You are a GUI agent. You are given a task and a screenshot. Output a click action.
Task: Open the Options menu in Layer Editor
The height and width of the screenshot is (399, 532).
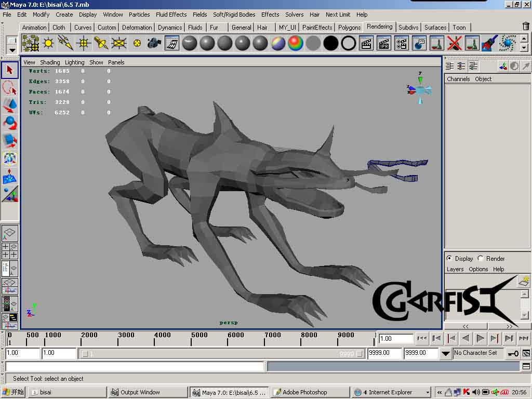[x=478, y=269]
